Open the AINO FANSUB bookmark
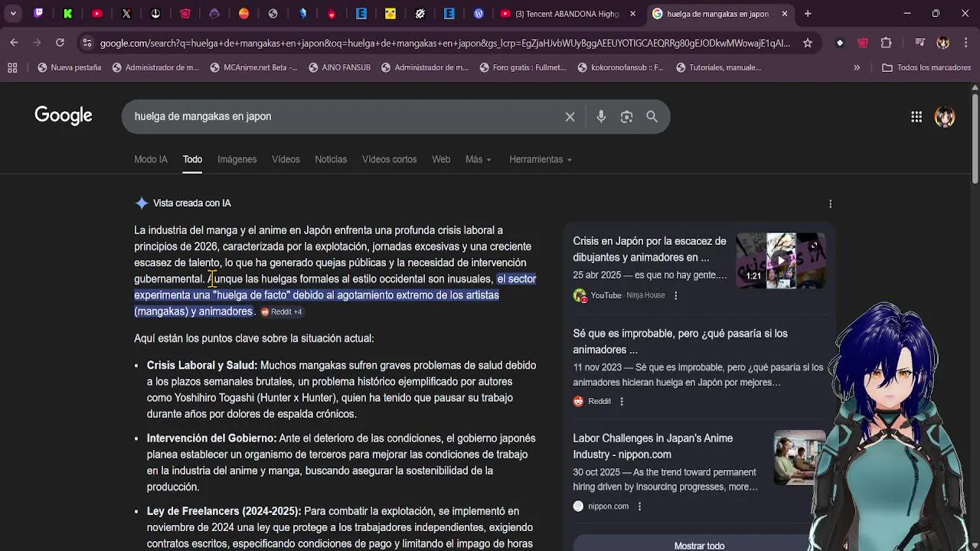This screenshot has height=551, width=980. coord(339,67)
